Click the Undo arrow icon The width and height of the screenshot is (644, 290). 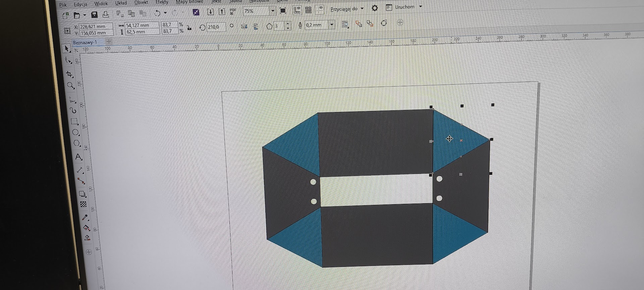pos(157,13)
